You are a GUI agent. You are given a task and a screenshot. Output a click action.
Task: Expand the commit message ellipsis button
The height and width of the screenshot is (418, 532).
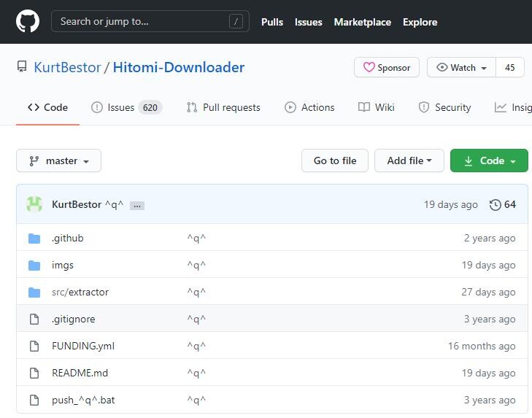point(136,206)
